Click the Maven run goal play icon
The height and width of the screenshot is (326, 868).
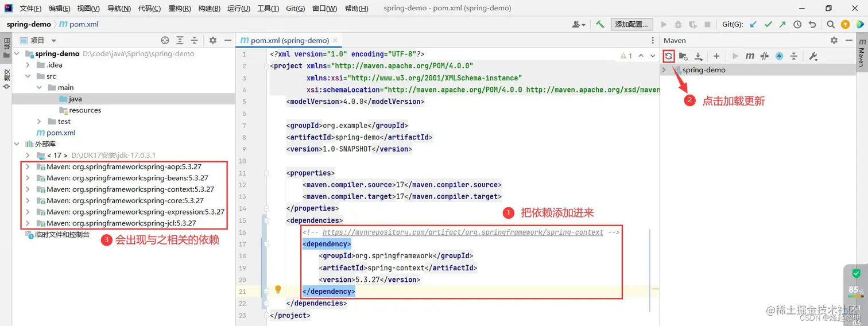click(735, 56)
